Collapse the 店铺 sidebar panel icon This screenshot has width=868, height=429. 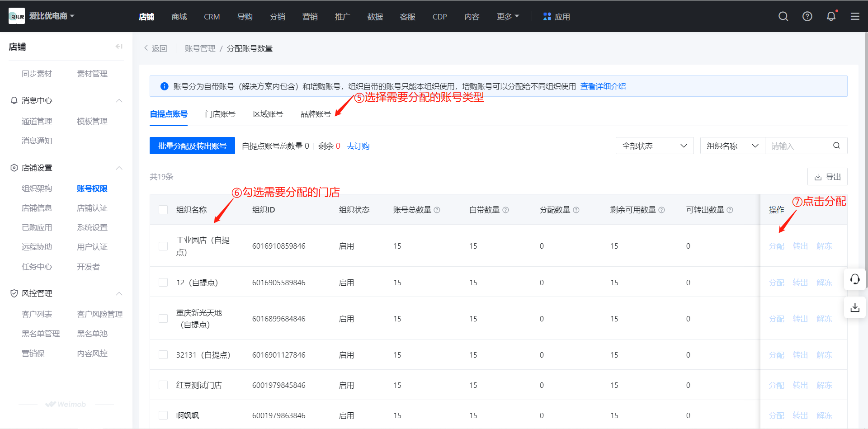point(119,47)
